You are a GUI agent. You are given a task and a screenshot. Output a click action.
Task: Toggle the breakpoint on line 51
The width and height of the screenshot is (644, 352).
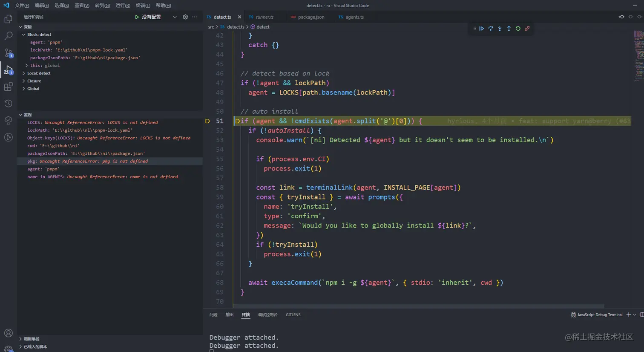pyautogui.click(x=207, y=121)
